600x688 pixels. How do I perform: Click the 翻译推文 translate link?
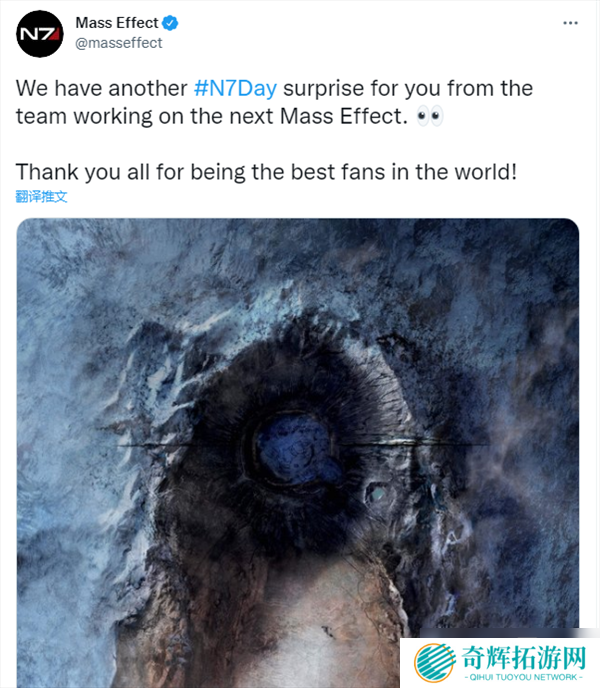[x=41, y=196]
